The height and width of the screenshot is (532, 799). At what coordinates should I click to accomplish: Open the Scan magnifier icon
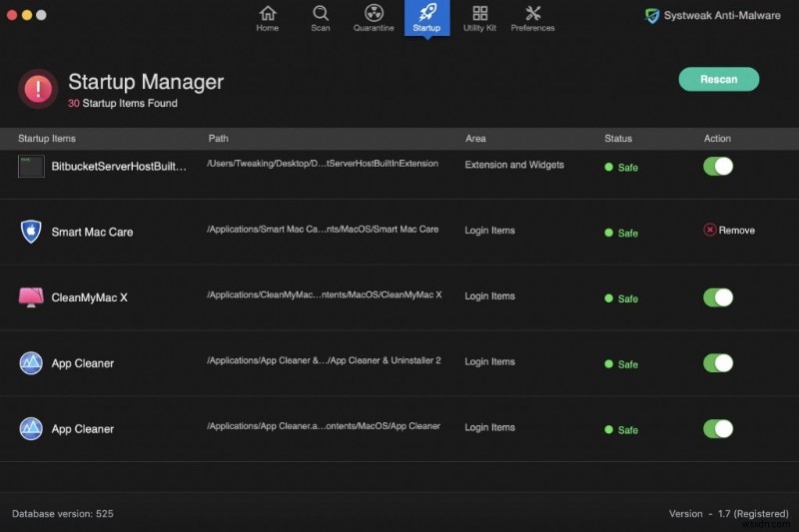tap(321, 14)
